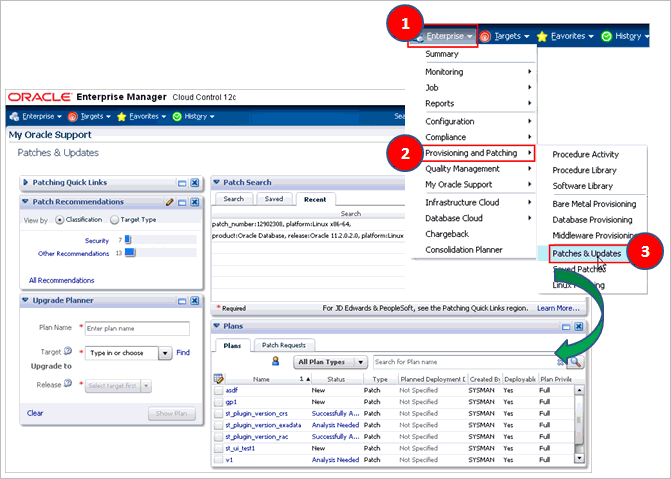Minimize the Patching Quick Links panel
The width and height of the screenshot is (671, 479).
tap(182, 183)
